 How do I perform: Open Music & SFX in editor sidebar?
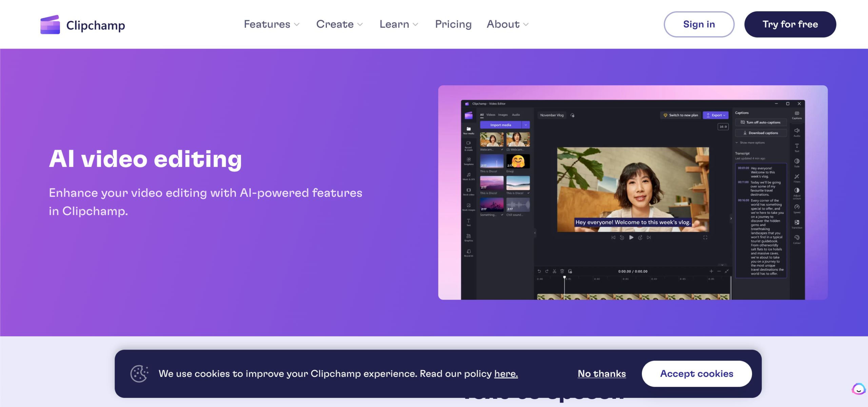point(469,176)
